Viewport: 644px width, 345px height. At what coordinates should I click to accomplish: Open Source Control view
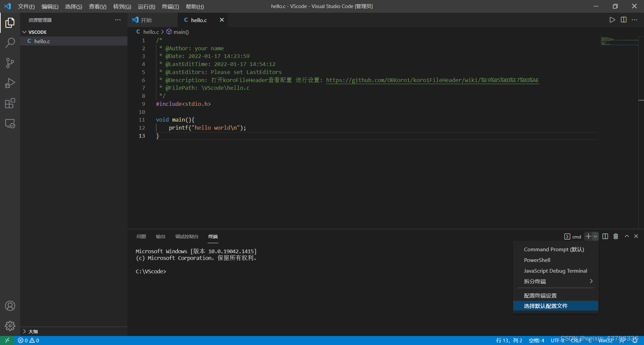tap(10, 63)
